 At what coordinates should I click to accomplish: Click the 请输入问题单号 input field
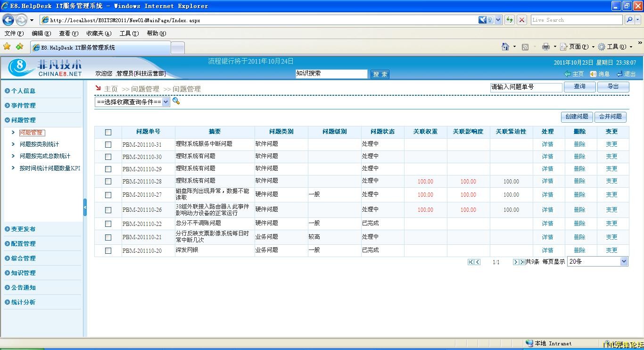(526, 87)
